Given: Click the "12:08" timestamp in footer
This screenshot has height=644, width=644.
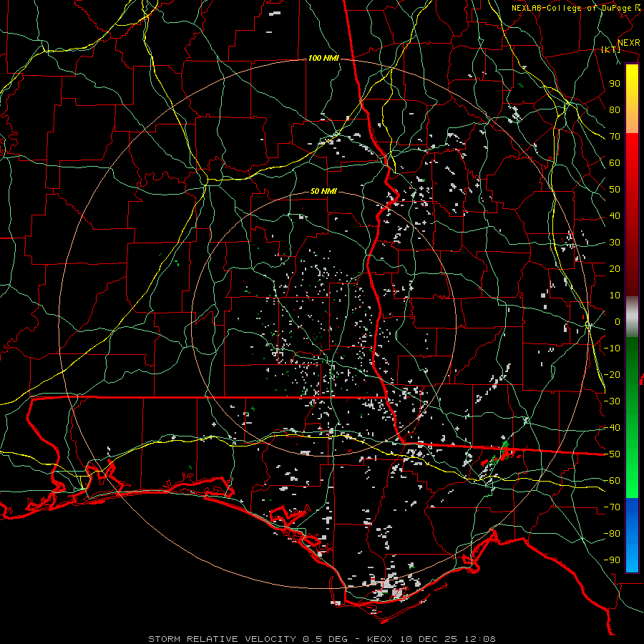Looking at the screenshot, I should [x=480, y=639].
